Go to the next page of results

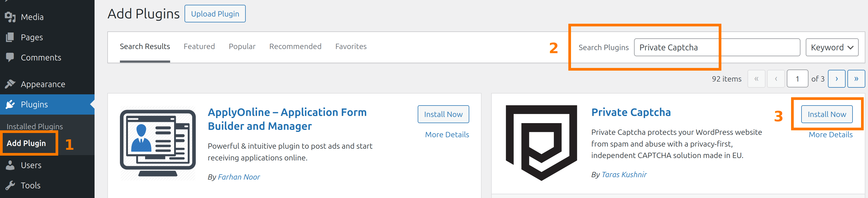click(x=837, y=78)
